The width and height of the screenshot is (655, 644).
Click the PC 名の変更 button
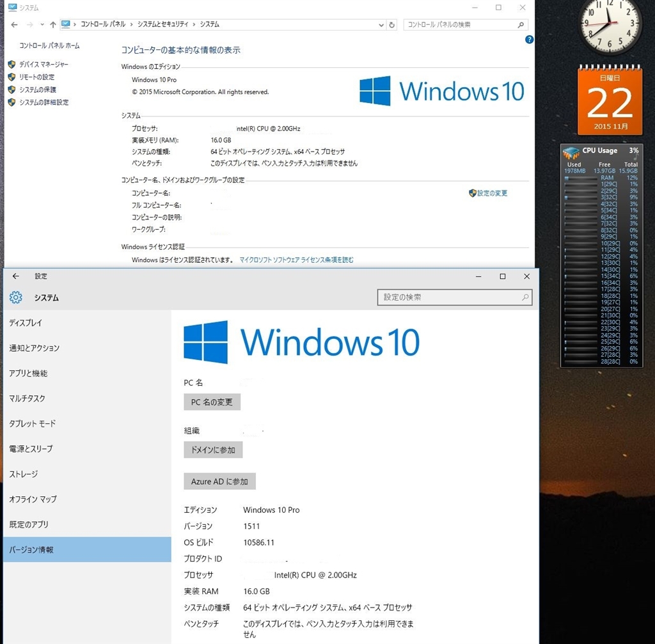click(212, 402)
